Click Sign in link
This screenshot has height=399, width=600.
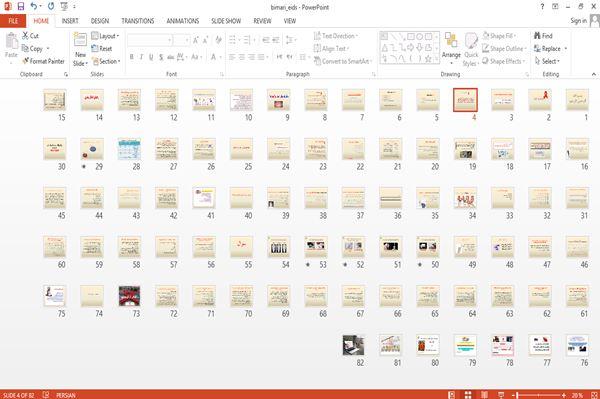[578, 21]
